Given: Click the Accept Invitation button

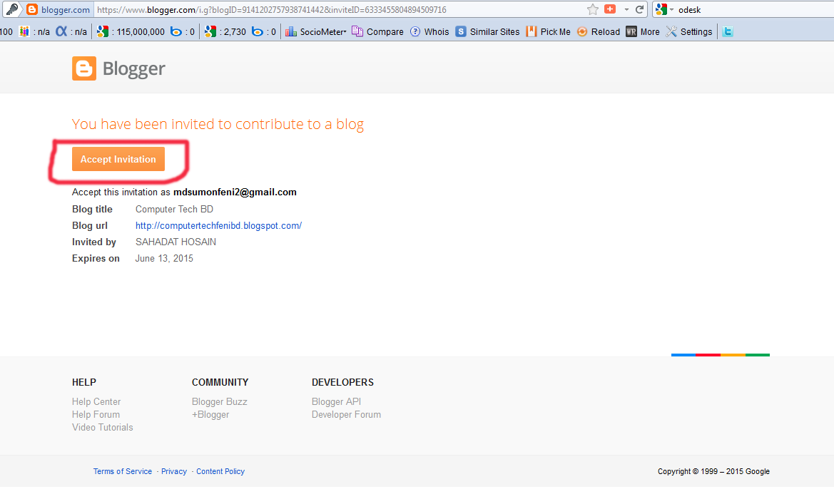Looking at the screenshot, I should tap(118, 159).
